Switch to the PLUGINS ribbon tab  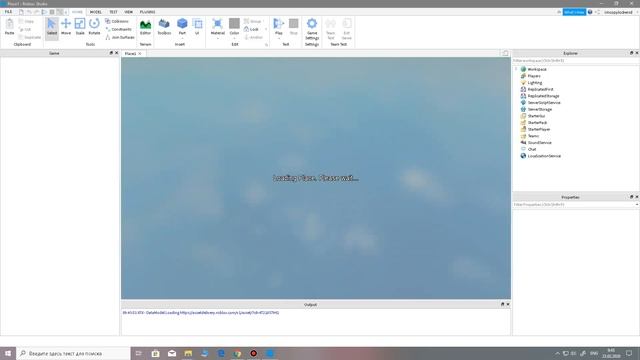coord(147,12)
